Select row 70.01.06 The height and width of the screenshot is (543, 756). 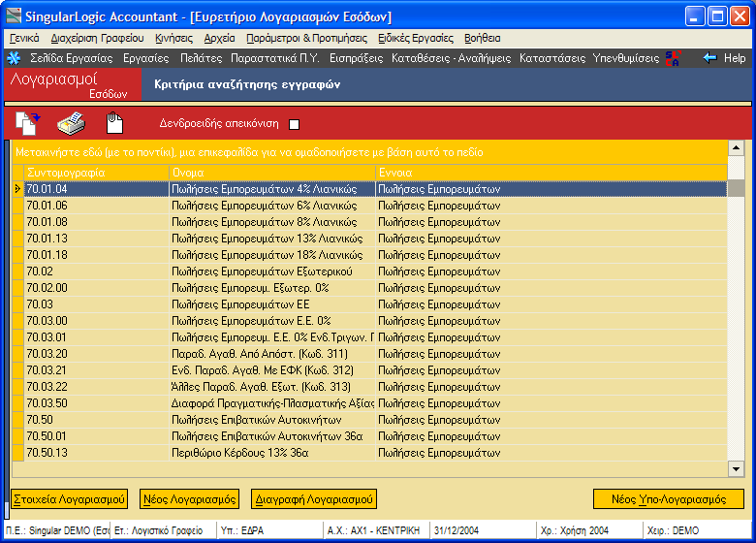[370, 206]
